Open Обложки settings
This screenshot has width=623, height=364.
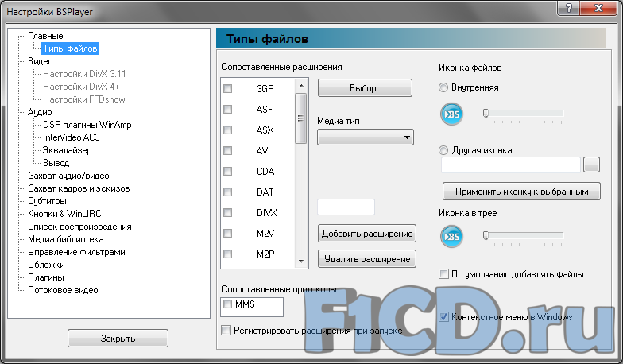46,265
